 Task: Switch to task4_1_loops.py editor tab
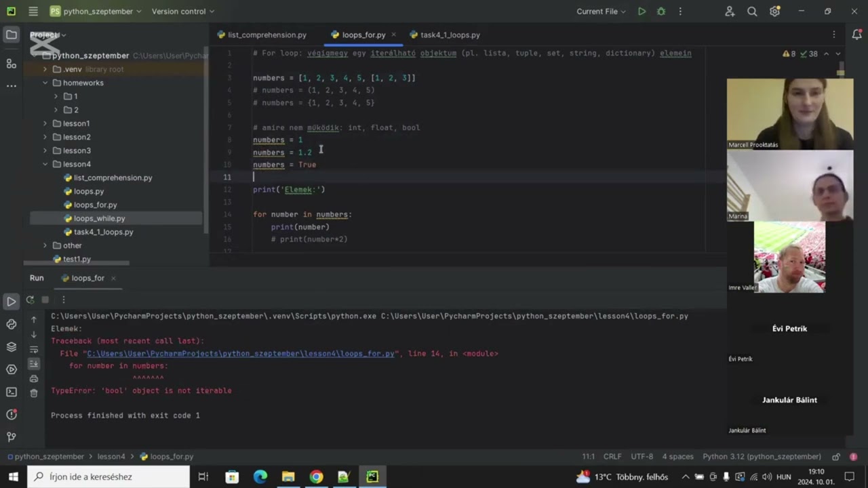445,35
